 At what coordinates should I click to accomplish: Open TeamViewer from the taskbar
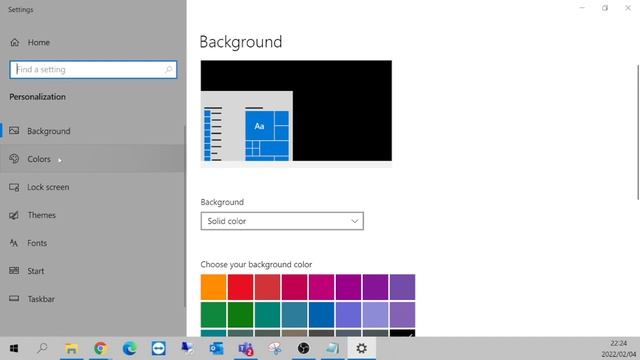tap(158, 349)
